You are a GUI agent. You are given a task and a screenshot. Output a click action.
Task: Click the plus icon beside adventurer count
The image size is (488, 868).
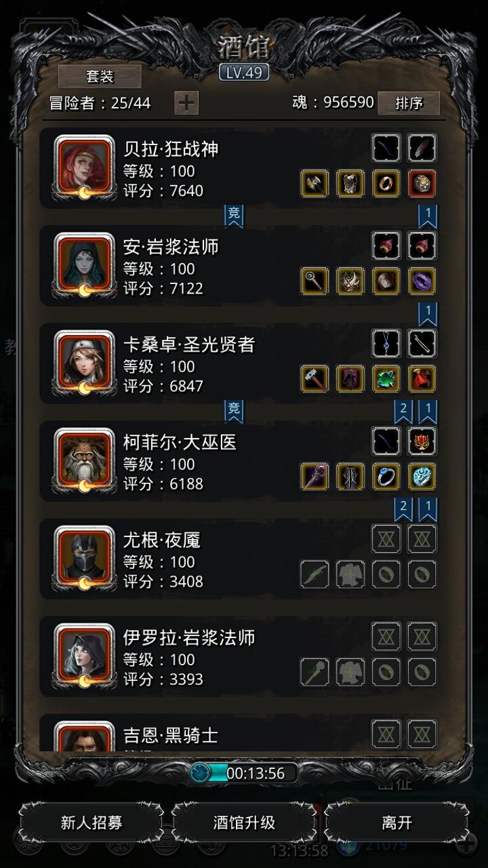pos(186,103)
